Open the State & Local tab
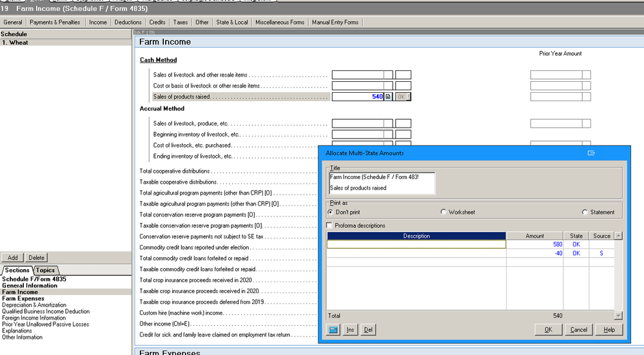Screen dimensions: 644x355 tap(232, 22)
